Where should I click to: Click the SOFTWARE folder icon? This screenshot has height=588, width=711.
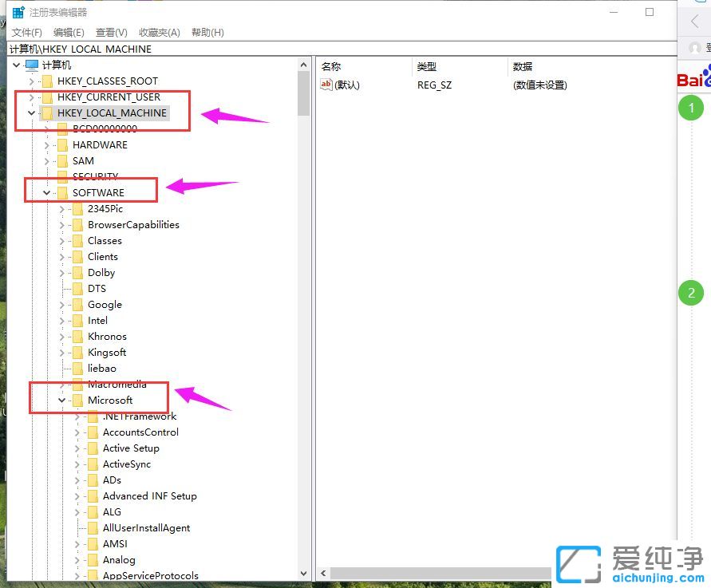click(x=61, y=192)
